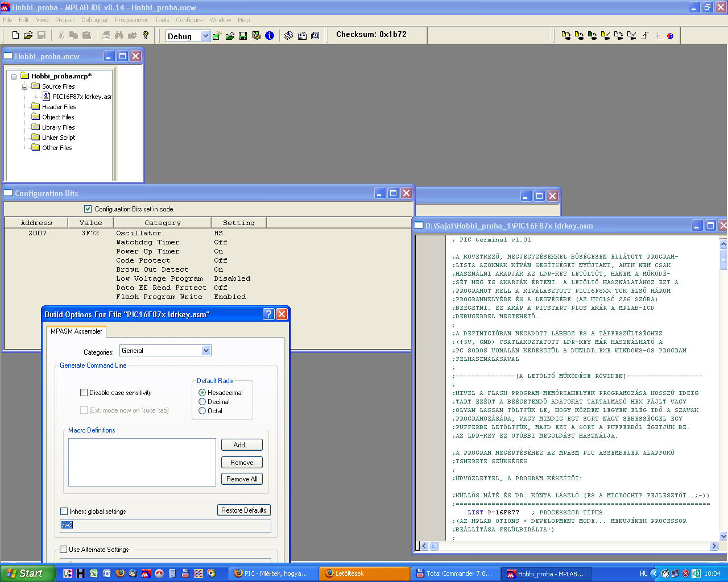Image resolution: width=728 pixels, height=582 pixels.
Task: Select Hexadecimal default radix
Action: point(202,392)
